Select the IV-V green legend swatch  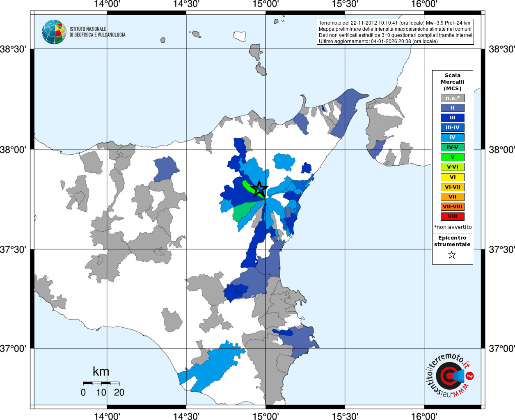pos(453,147)
